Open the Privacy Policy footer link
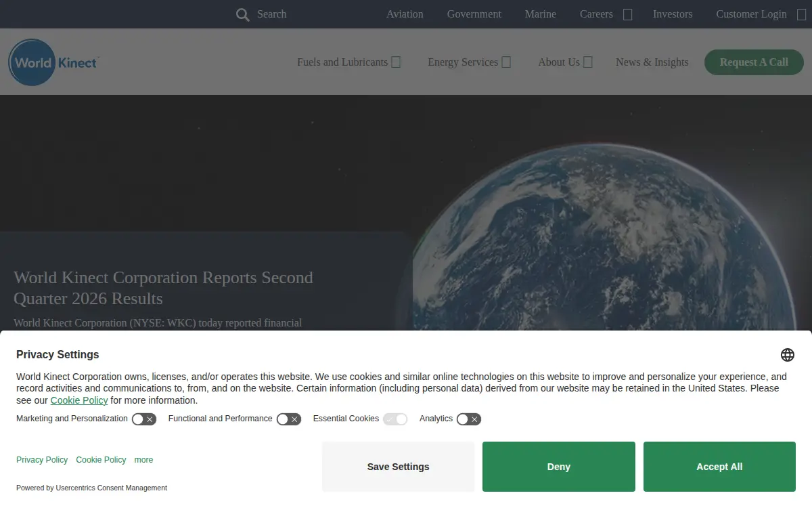The height and width of the screenshot is (508, 812). (x=42, y=460)
